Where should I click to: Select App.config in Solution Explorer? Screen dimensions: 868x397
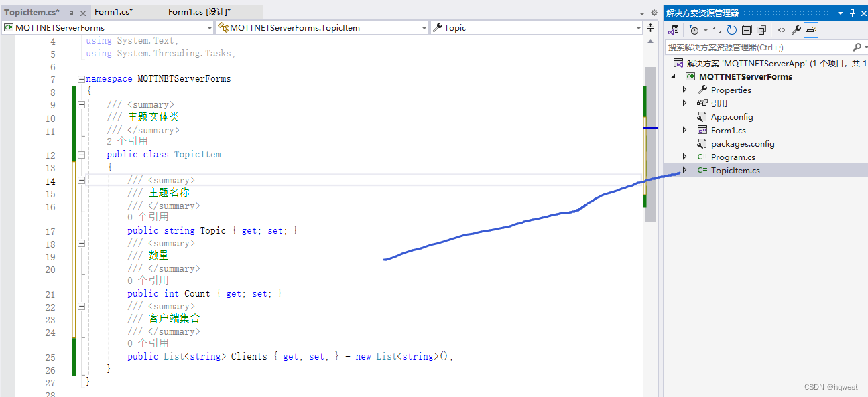732,116
